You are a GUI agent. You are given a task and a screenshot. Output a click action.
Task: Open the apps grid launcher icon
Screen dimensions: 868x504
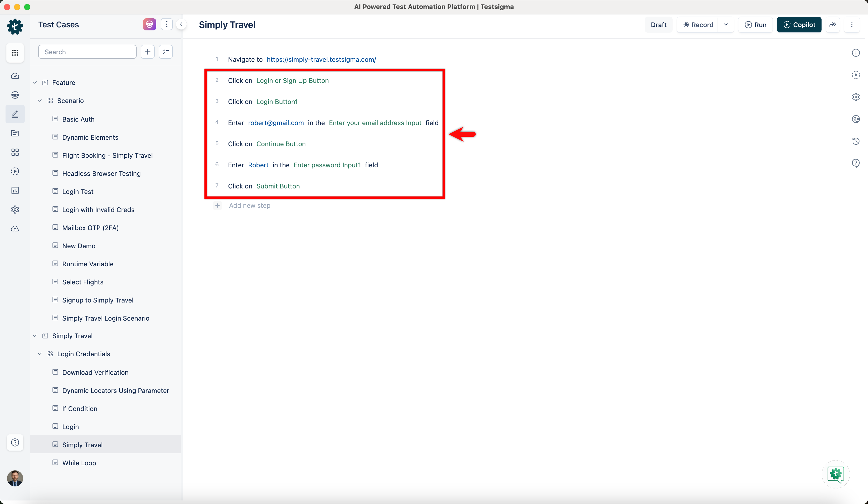point(15,53)
